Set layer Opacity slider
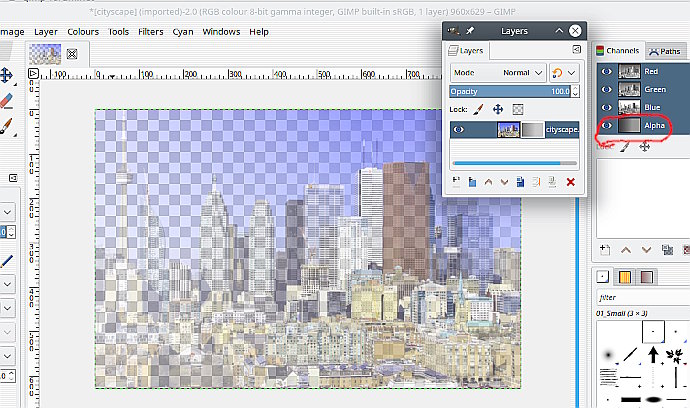 (510, 91)
